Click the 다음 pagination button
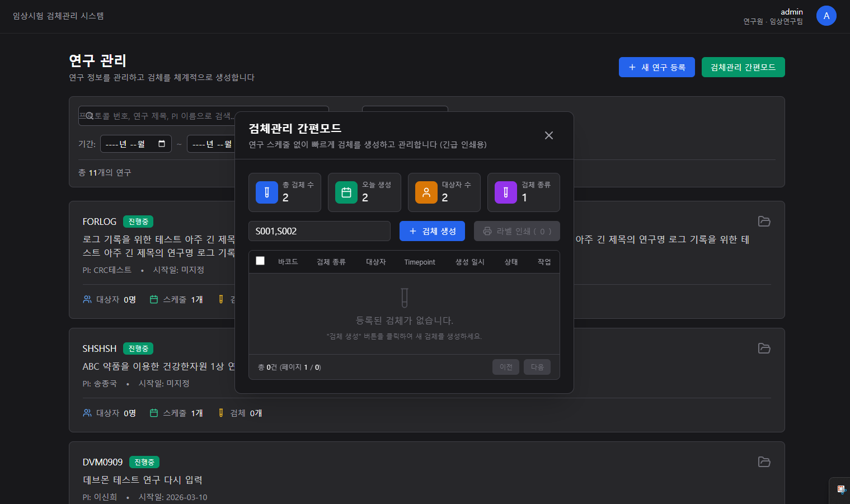Image resolution: width=850 pixels, height=504 pixels. (x=537, y=367)
